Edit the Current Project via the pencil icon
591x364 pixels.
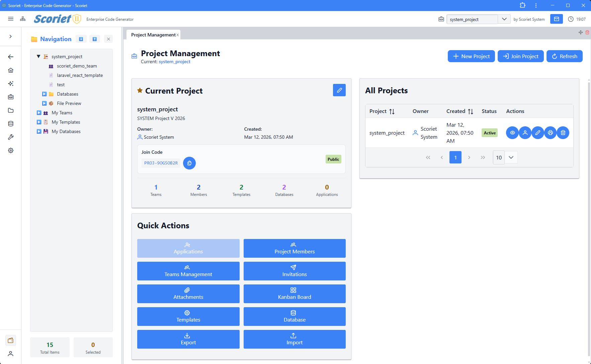tap(339, 90)
